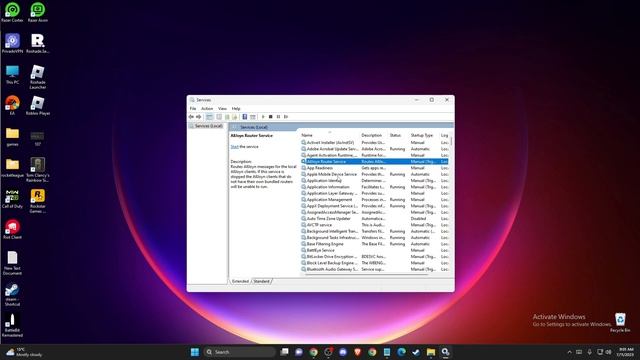640x360 pixels.
Task: Click the Start Service play icon
Action: (x=263, y=117)
